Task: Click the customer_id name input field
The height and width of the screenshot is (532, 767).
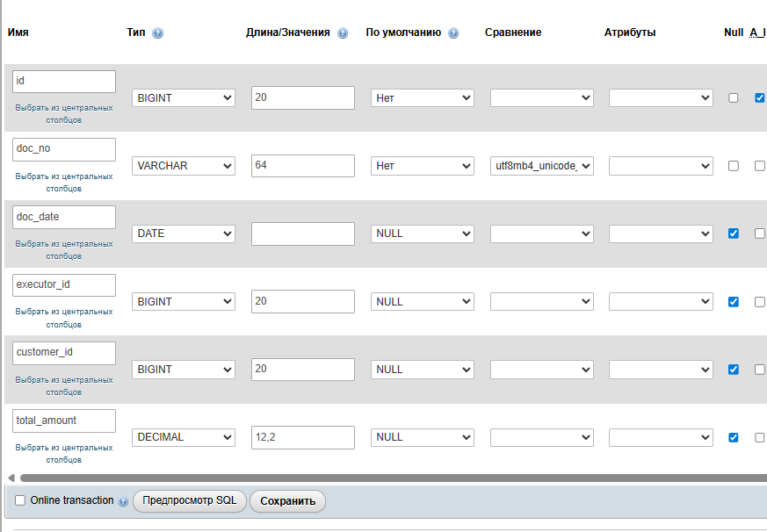Action: coord(64,353)
